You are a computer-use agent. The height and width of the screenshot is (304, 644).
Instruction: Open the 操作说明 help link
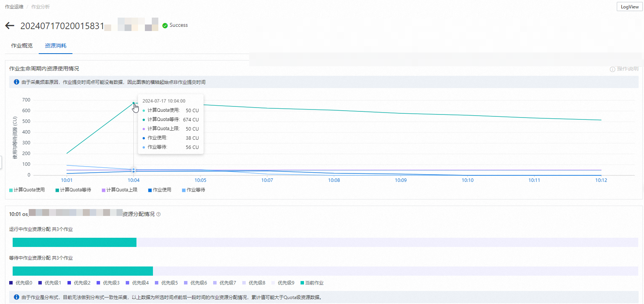click(x=624, y=69)
